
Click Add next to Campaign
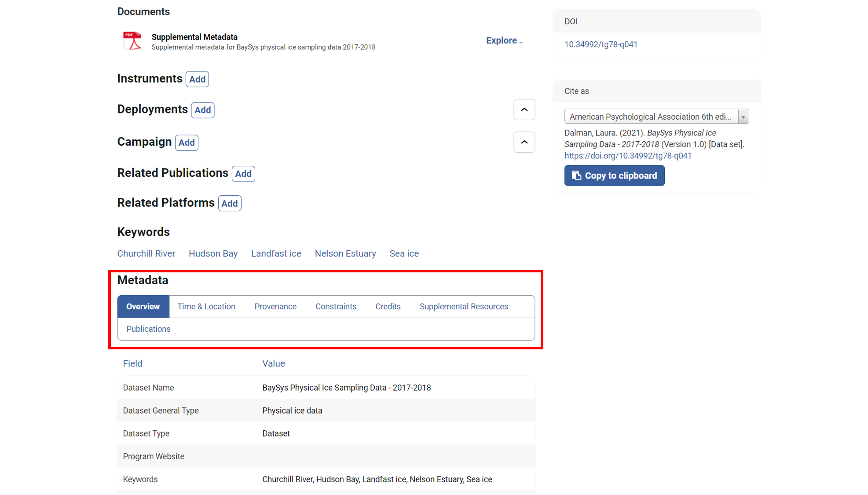(187, 143)
